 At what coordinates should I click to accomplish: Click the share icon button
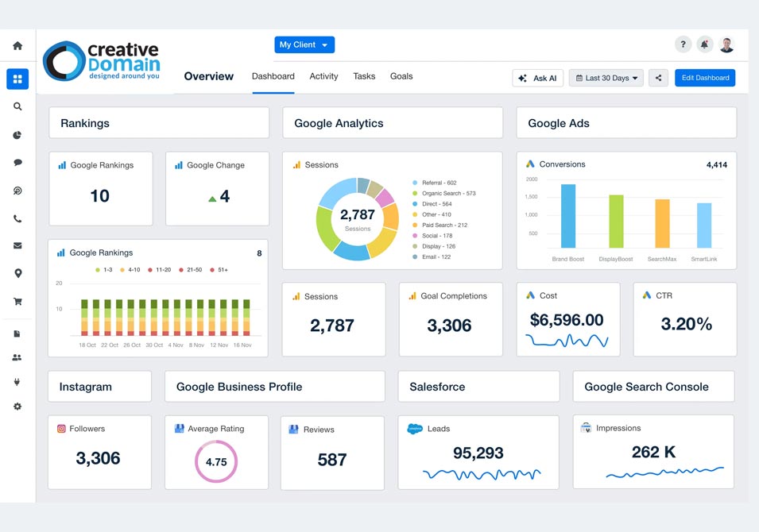click(658, 77)
